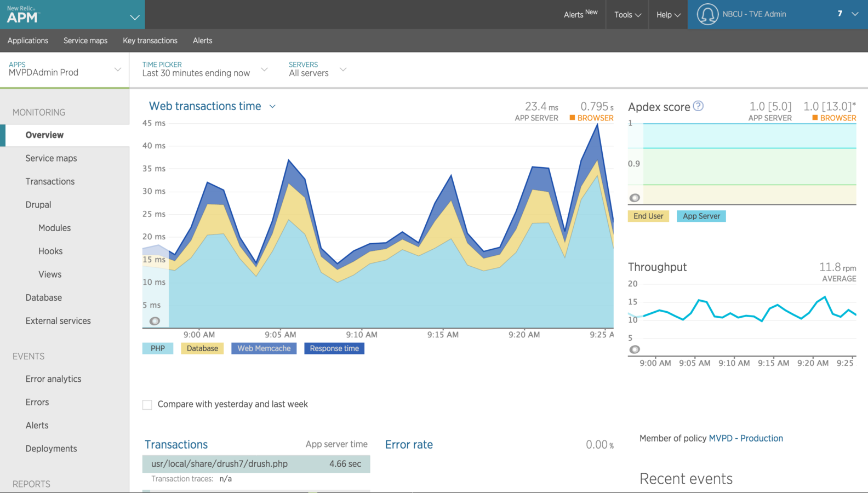The height and width of the screenshot is (493, 868).
Task: Select Error analytics in the sidebar
Action: [x=53, y=379]
